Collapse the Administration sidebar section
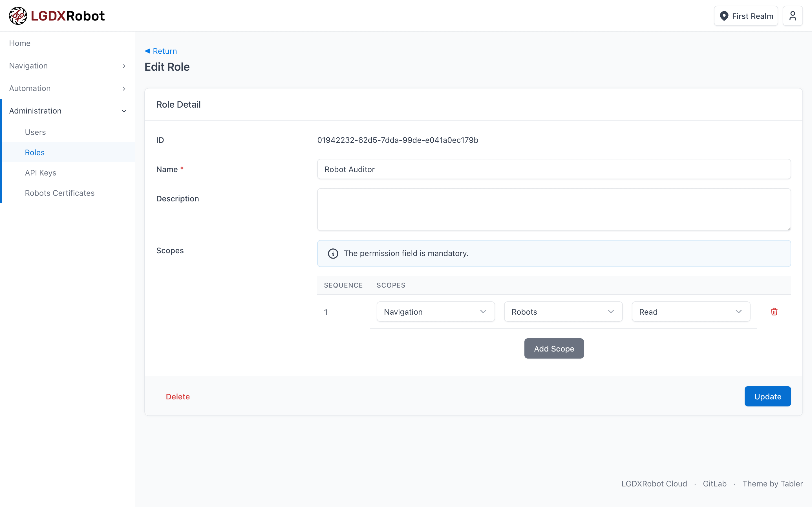The height and width of the screenshot is (507, 812). 67,111
